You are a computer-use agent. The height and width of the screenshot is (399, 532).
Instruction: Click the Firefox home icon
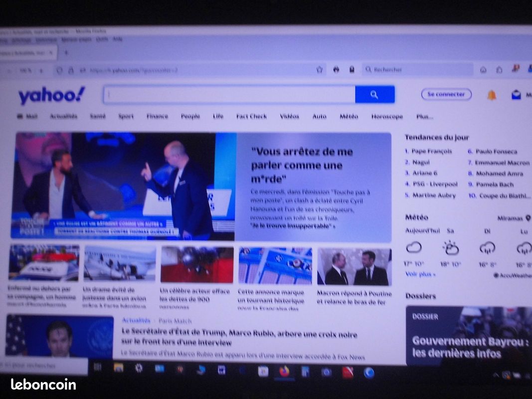coord(483,70)
